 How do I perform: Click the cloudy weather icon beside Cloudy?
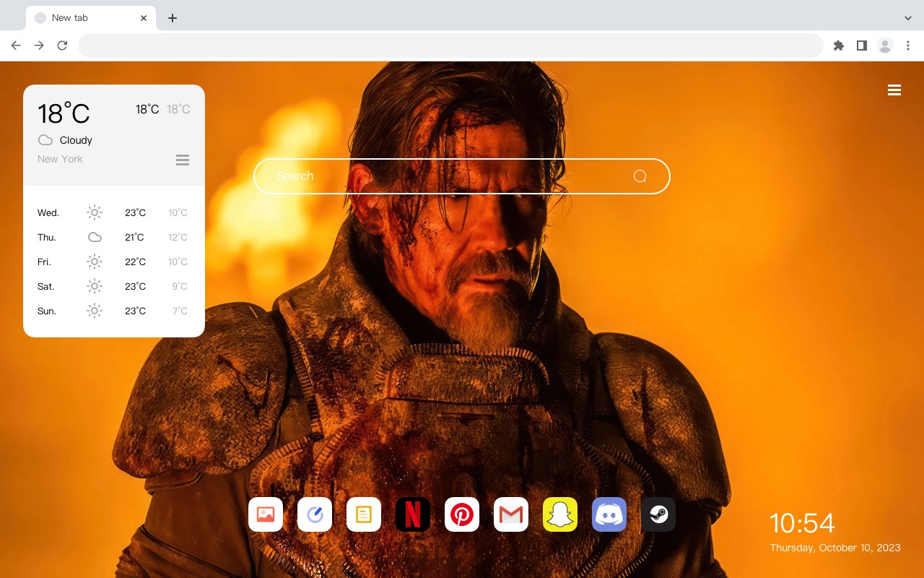tap(45, 140)
